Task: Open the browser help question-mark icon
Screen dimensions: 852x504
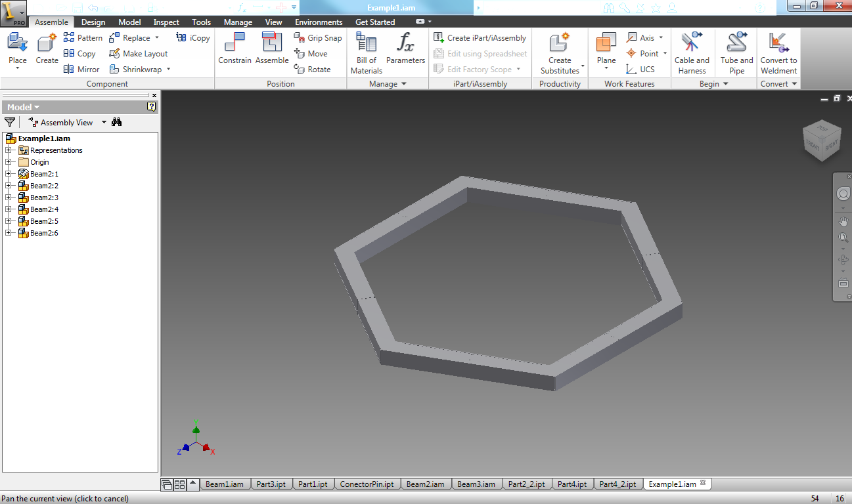Action: tap(152, 107)
